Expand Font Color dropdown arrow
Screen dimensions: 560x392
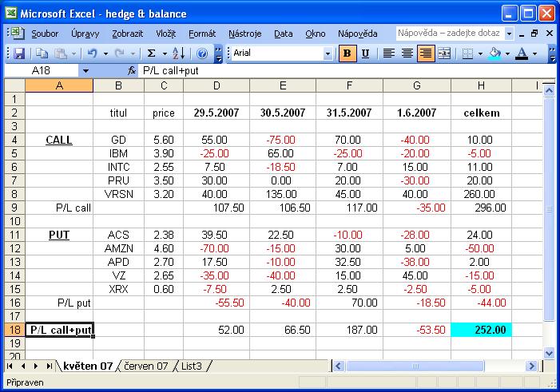click(534, 54)
